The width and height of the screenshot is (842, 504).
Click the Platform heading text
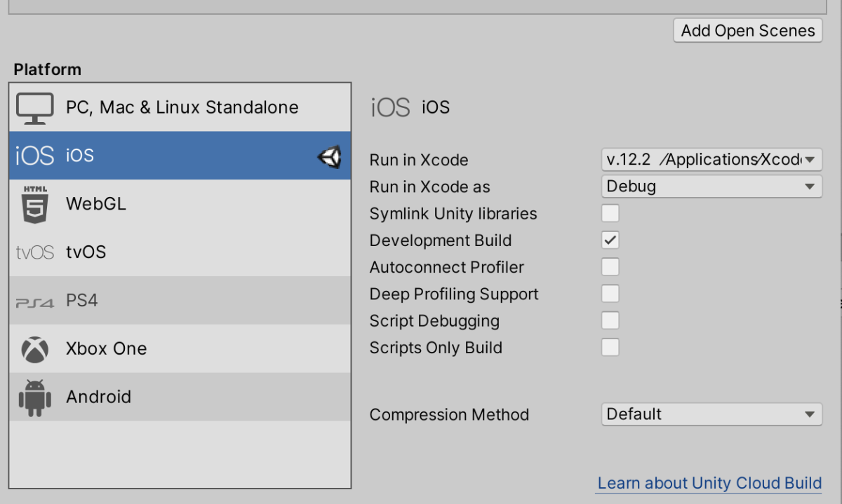pos(48,69)
